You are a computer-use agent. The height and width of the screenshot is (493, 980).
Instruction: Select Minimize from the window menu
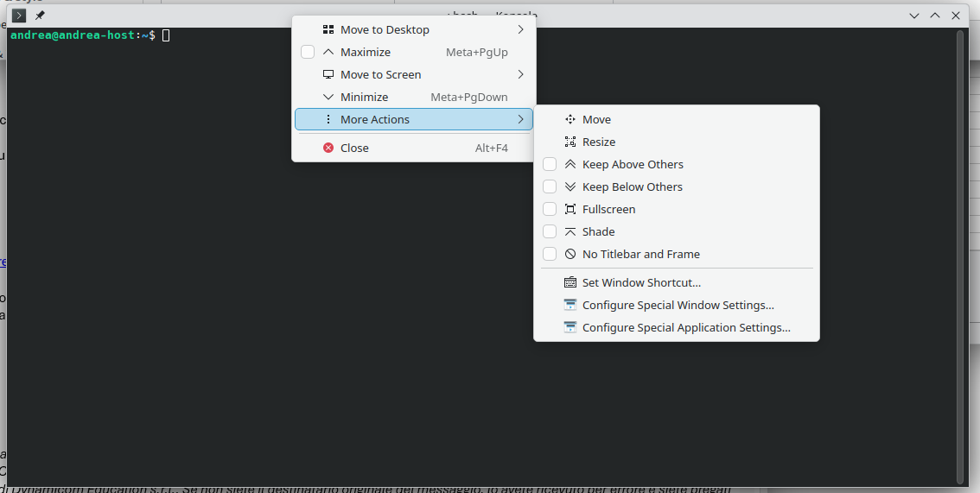tap(365, 98)
